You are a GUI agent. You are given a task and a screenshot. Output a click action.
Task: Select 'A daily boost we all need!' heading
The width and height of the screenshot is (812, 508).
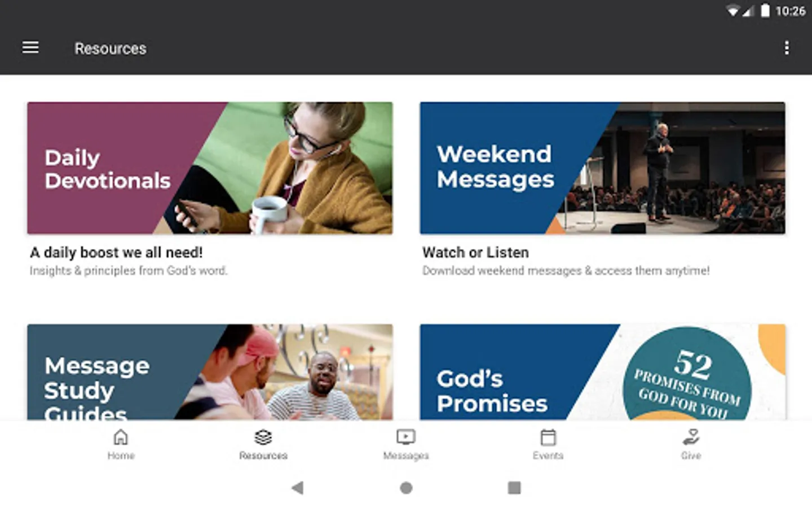116,252
